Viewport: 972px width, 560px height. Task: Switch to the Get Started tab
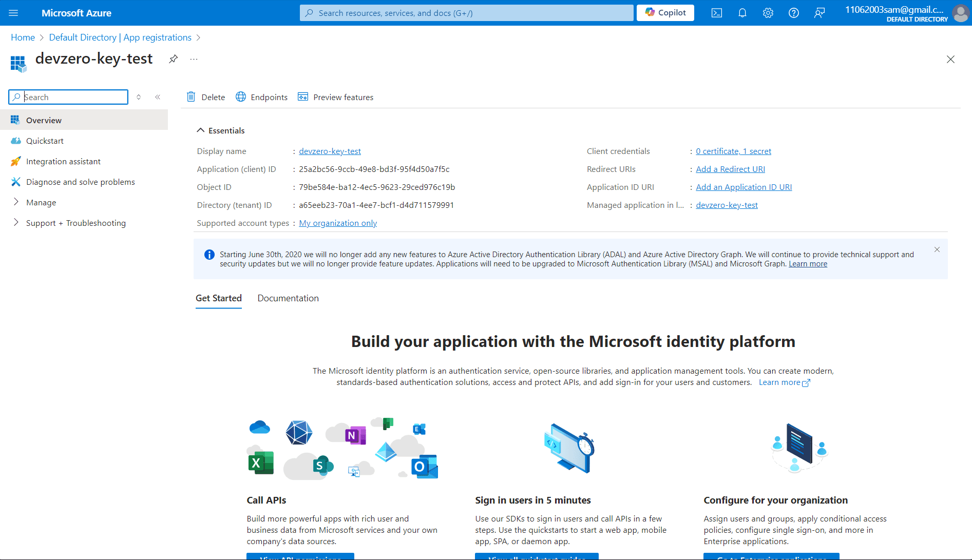pyautogui.click(x=219, y=298)
